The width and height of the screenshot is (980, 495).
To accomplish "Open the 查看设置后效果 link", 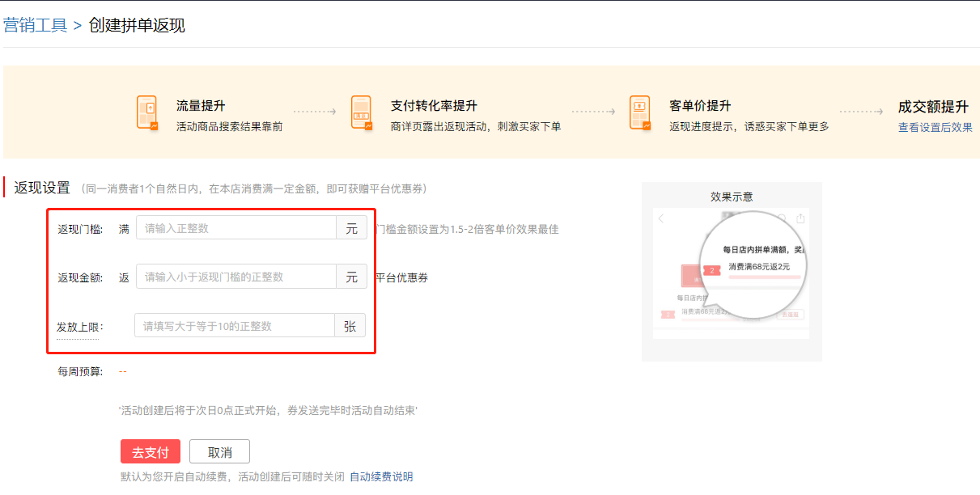I will pyautogui.click(x=935, y=128).
